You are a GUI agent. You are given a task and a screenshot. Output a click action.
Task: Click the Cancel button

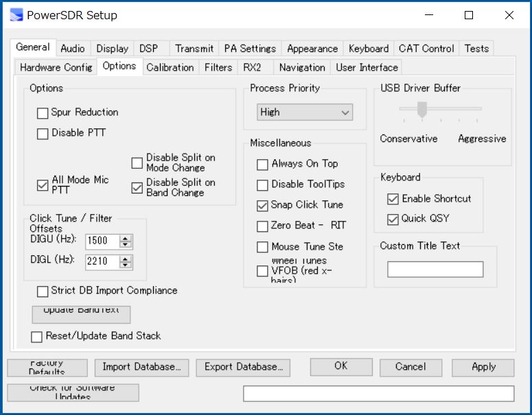point(411,368)
